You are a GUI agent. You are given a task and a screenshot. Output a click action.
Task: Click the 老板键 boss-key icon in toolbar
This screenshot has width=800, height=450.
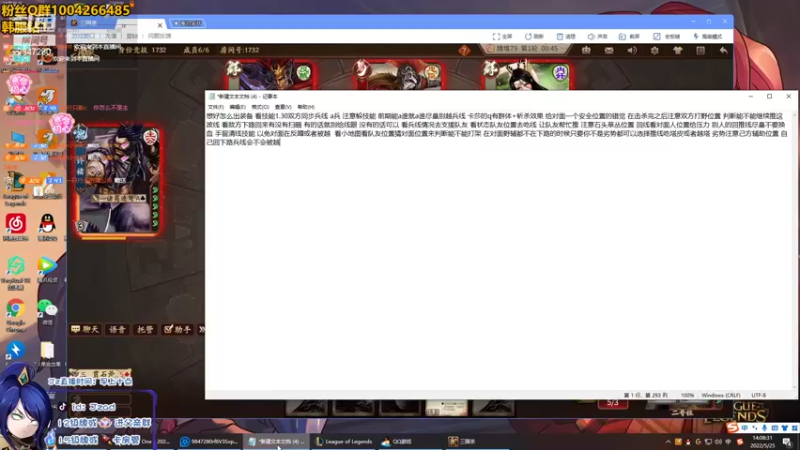tap(666, 36)
